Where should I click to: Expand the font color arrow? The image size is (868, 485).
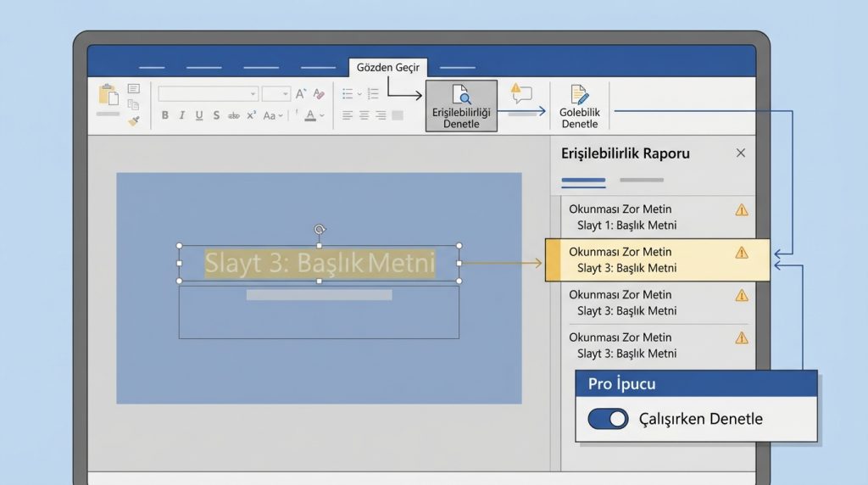[321, 115]
